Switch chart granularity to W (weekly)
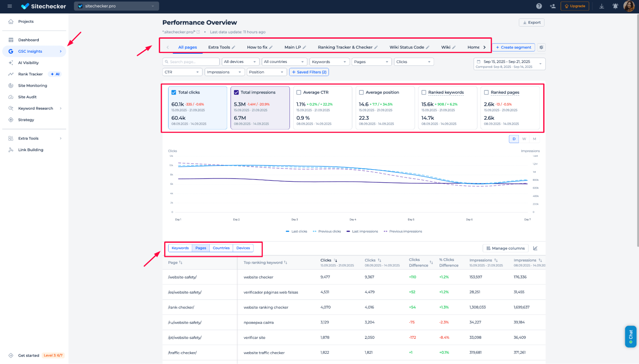639x364 pixels. [524, 139]
